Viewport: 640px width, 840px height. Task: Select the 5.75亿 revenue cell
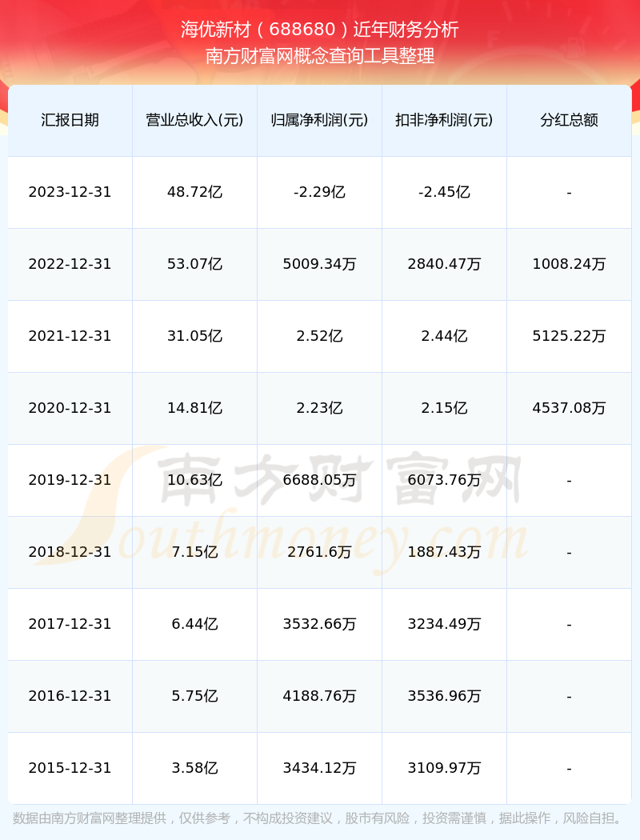click(195, 697)
